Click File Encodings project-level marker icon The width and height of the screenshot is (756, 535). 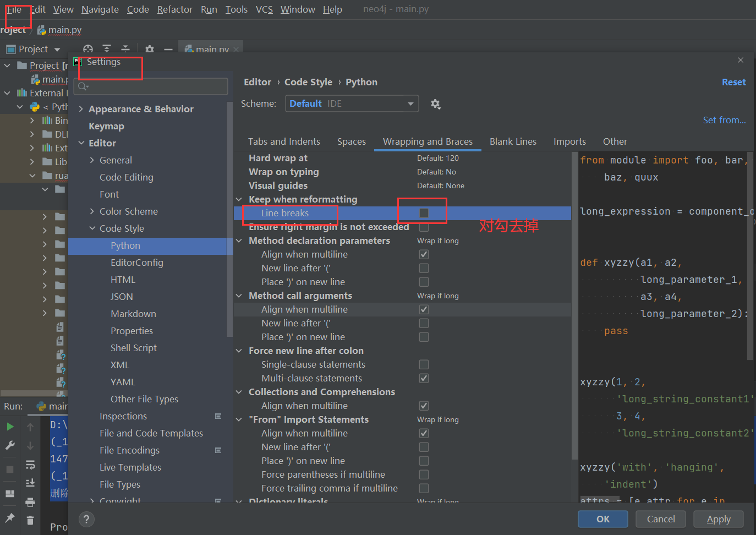pos(218,450)
